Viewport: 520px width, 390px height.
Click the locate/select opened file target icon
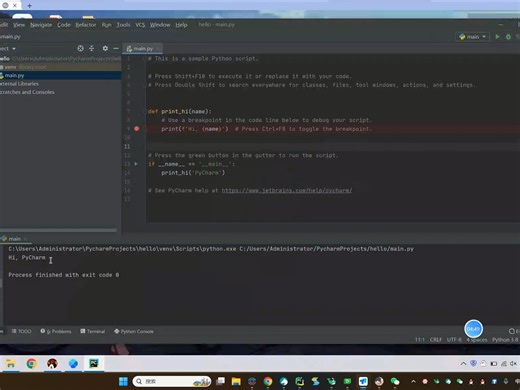tap(80, 48)
